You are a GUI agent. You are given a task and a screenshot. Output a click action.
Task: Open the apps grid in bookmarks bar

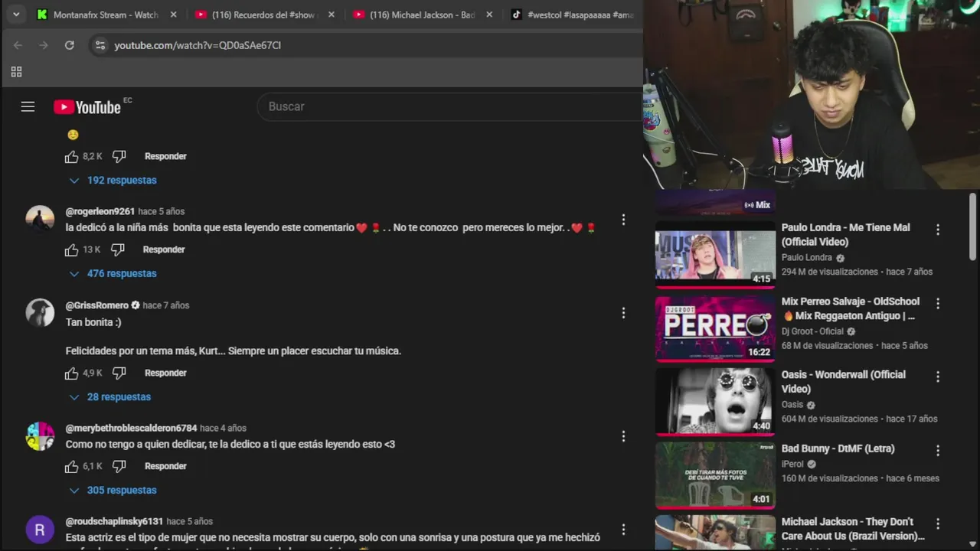16,72
